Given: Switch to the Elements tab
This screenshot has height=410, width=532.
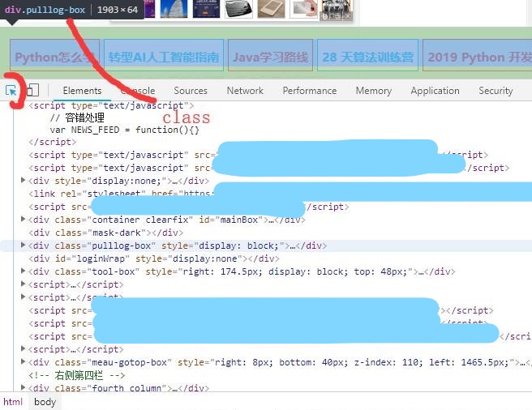Looking at the screenshot, I should (x=82, y=91).
